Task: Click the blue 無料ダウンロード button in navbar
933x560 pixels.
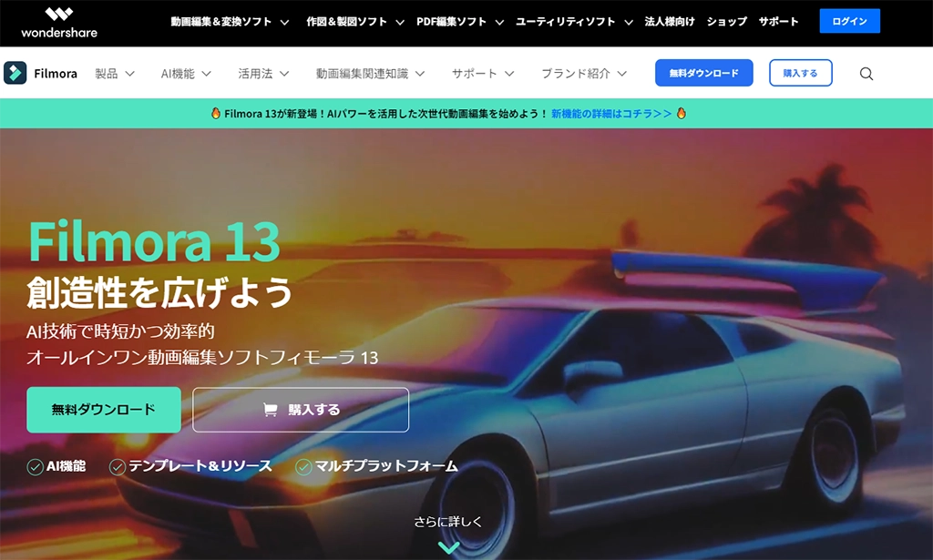Action: [704, 73]
